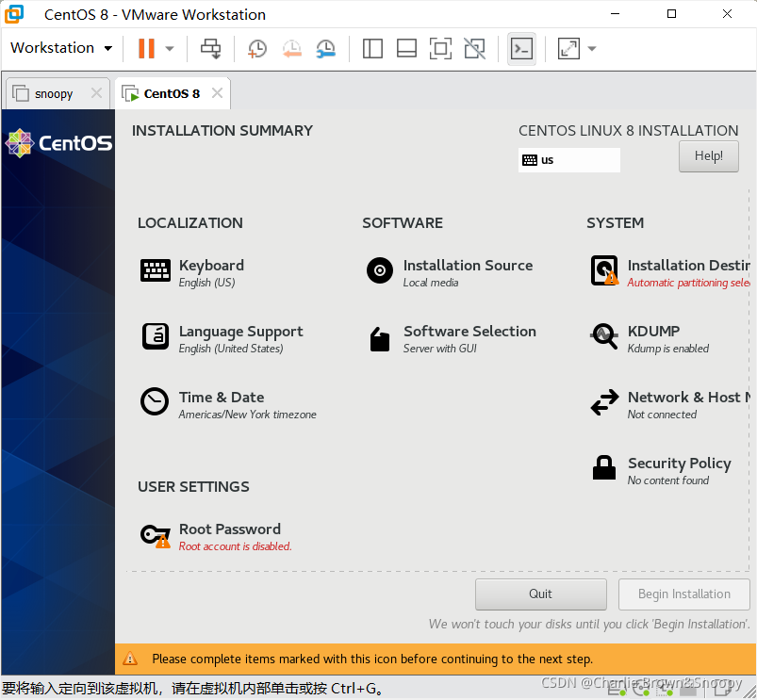
Task: Open the Security Policy lock icon
Action: (604, 467)
